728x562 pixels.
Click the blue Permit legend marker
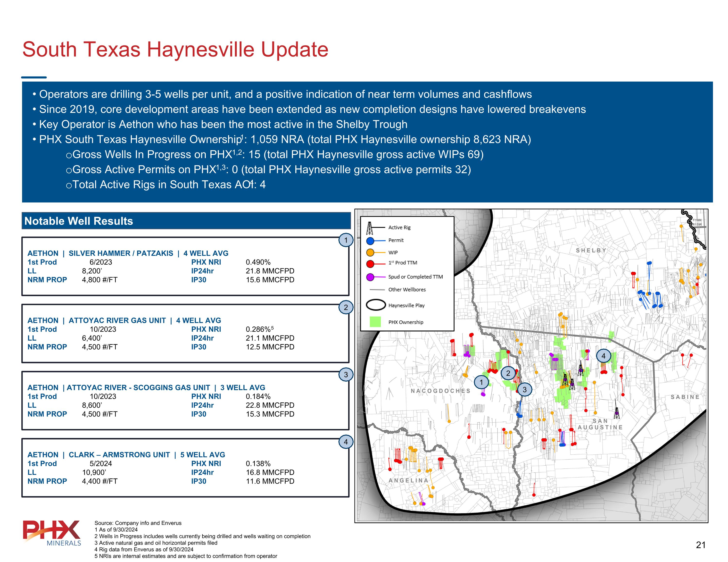click(x=370, y=241)
